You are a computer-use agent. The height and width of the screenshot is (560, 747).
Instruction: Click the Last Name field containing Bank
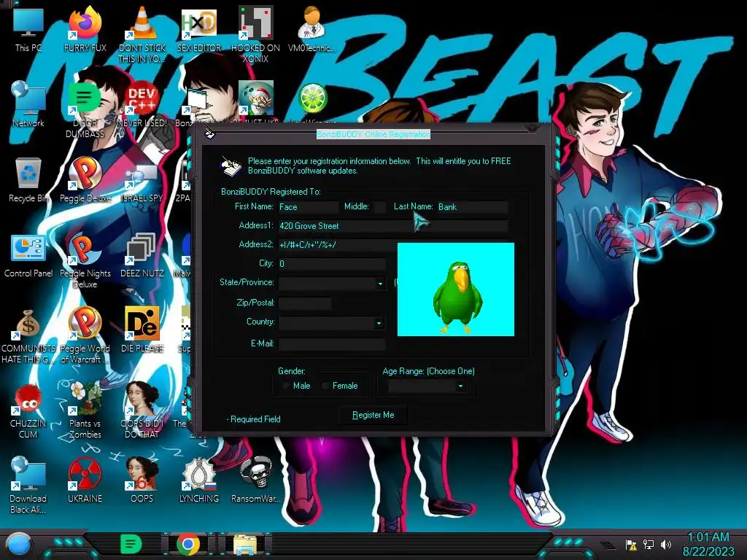(x=473, y=207)
